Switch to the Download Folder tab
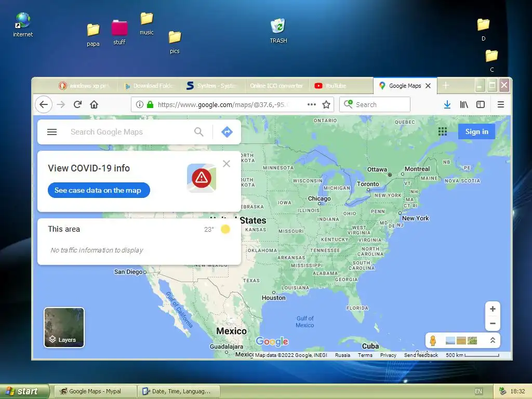 (x=149, y=86)
